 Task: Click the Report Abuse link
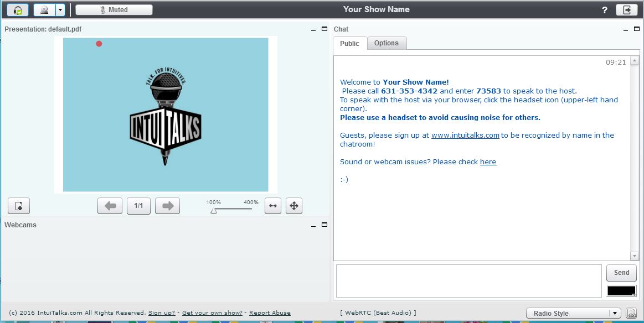[270, 312]
